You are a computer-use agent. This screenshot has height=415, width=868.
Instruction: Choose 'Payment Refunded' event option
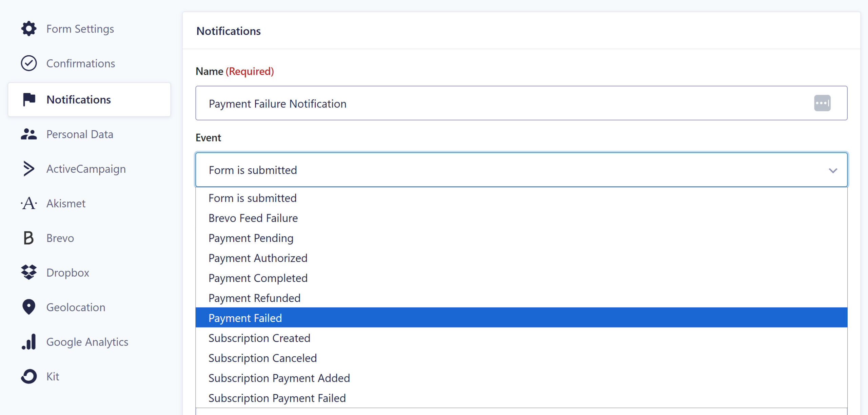(521, 298)
